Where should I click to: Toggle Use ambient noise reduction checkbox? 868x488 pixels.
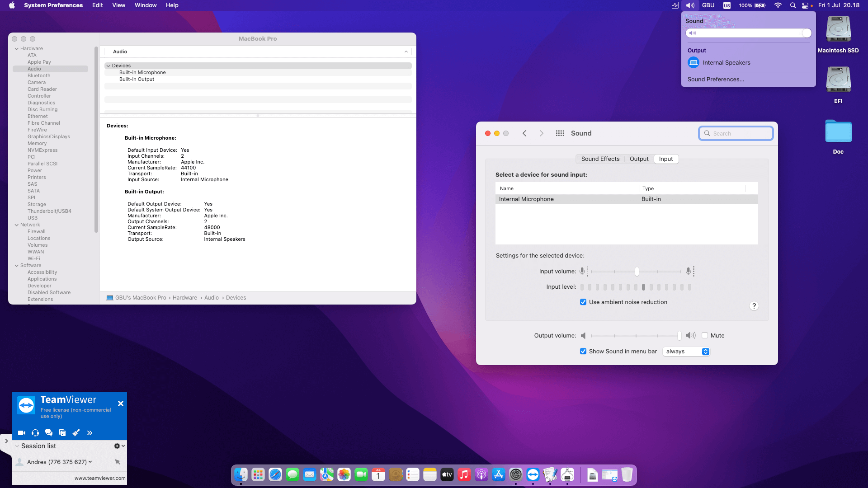click(x=583, y=302)
